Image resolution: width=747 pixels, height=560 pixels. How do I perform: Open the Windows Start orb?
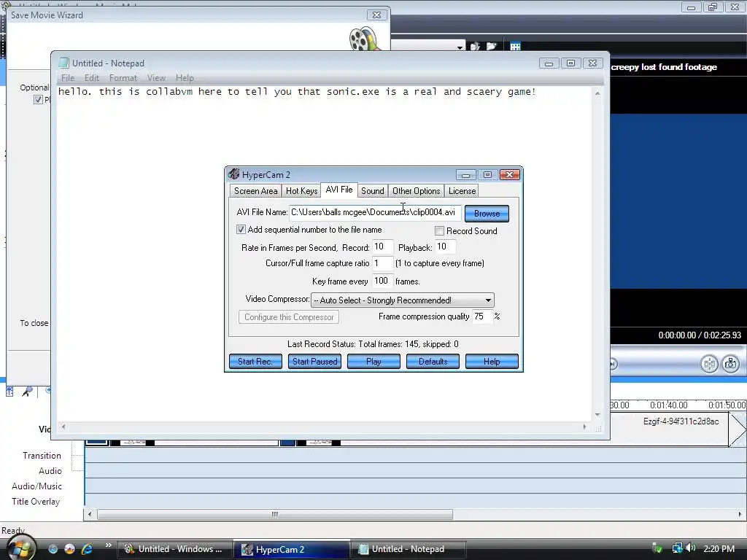[20, 548]
